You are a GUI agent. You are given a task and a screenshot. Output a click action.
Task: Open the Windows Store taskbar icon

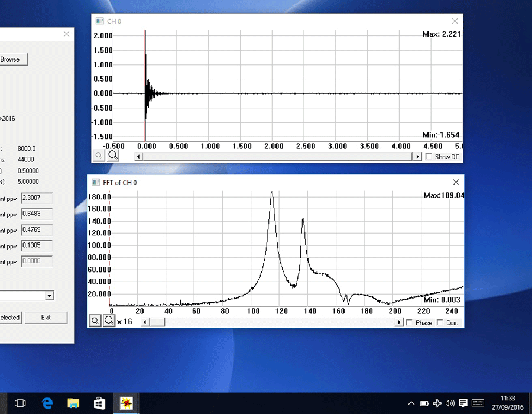[99, 403]
